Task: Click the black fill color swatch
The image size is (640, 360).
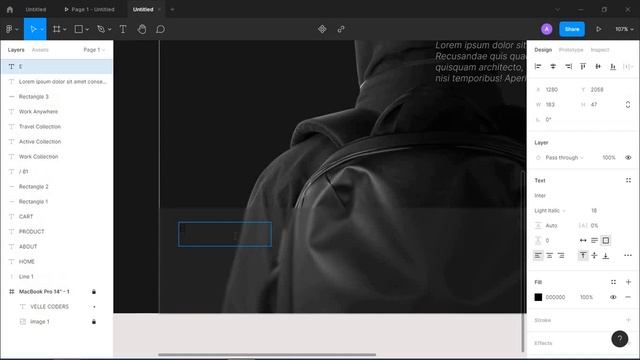Action: [538, 297]
